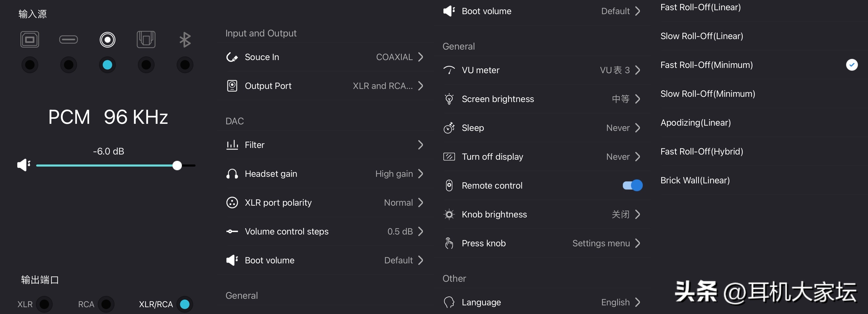The image size is (868, 314).
Task: Open the Press knob setting
Action: coord(541,243)
